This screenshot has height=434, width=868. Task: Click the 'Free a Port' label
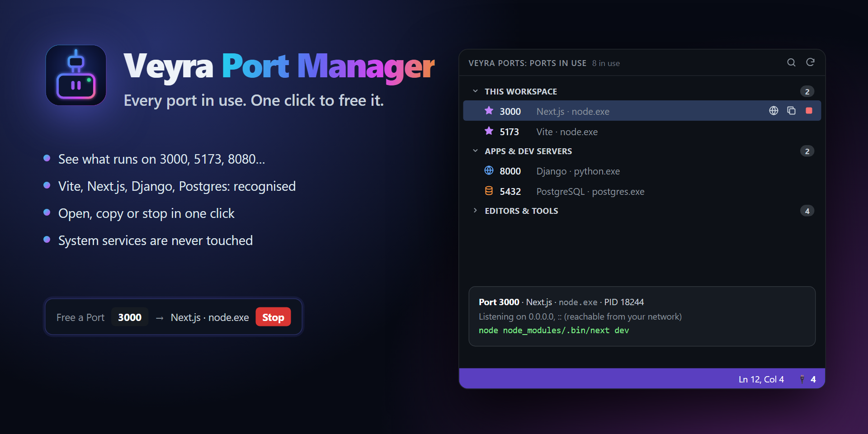tap(80, 317)
